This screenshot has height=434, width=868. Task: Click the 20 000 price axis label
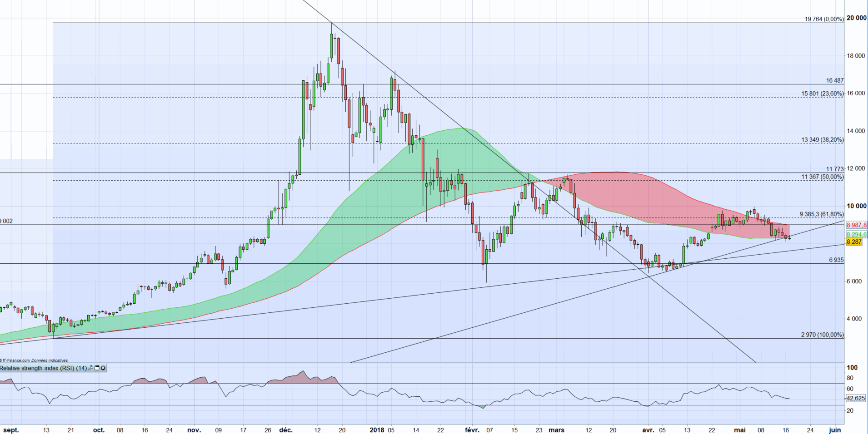(x=856, y=18)
